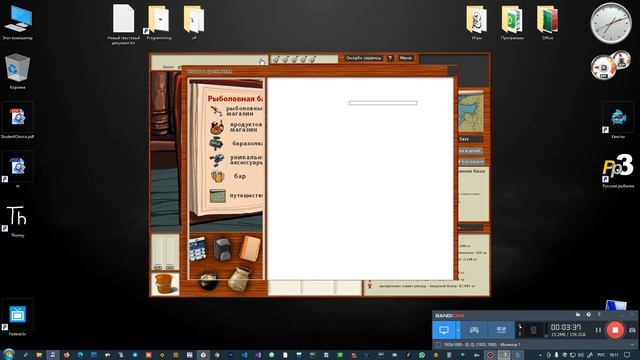
Task: Open the blue fish Квесты shortcut
Action: point(618,121)
